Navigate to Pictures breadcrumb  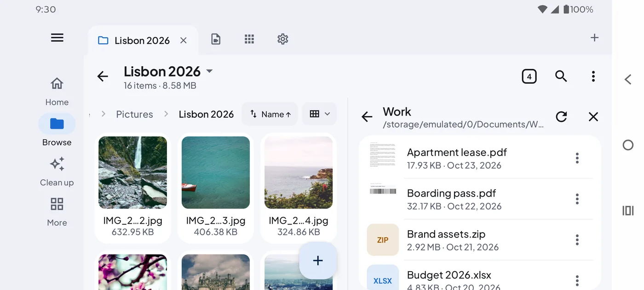[134, 114]
